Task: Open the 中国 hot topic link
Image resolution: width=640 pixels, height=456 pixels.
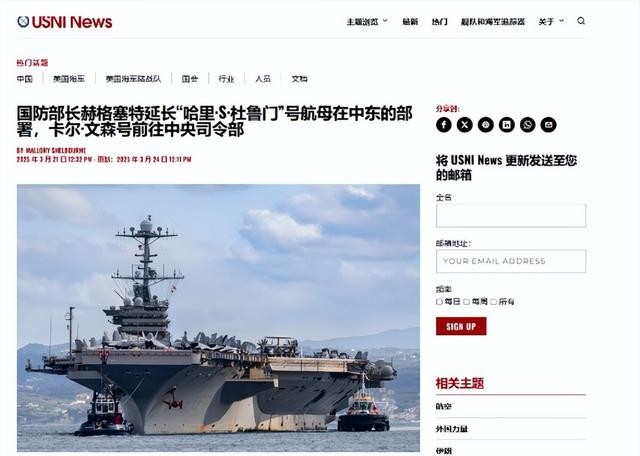Action: pyautogui.click(x=24, y=79)
